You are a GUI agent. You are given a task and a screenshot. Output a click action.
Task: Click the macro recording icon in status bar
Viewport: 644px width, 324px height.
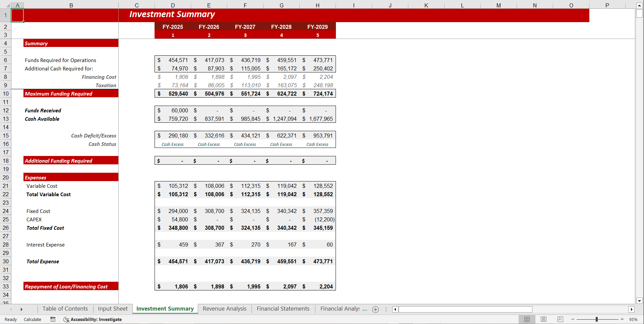pos(53,319)
